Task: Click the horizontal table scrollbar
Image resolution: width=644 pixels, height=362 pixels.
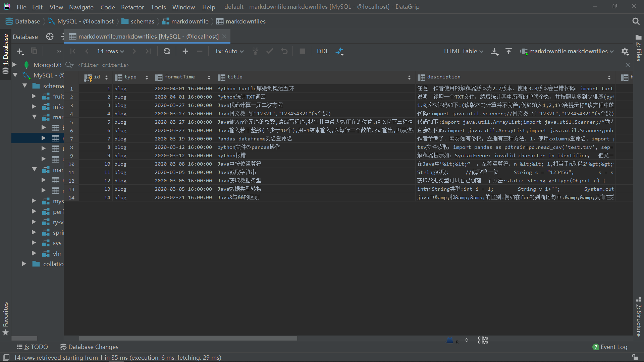Action: click(188, 338)
